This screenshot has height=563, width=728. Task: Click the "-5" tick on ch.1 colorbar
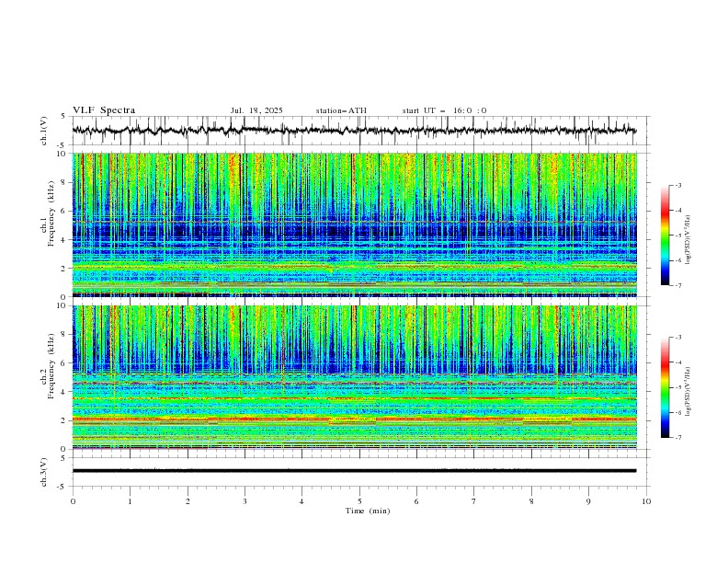[x=678, y=236]
